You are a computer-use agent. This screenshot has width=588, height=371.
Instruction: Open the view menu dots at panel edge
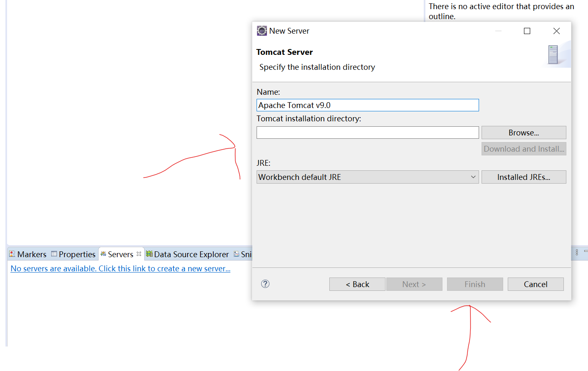pyautogui.click(x=577, y=252)
